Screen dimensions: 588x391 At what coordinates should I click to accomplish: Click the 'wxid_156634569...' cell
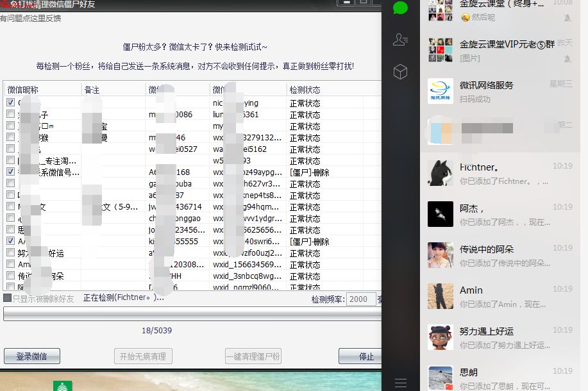click(247, 265)
